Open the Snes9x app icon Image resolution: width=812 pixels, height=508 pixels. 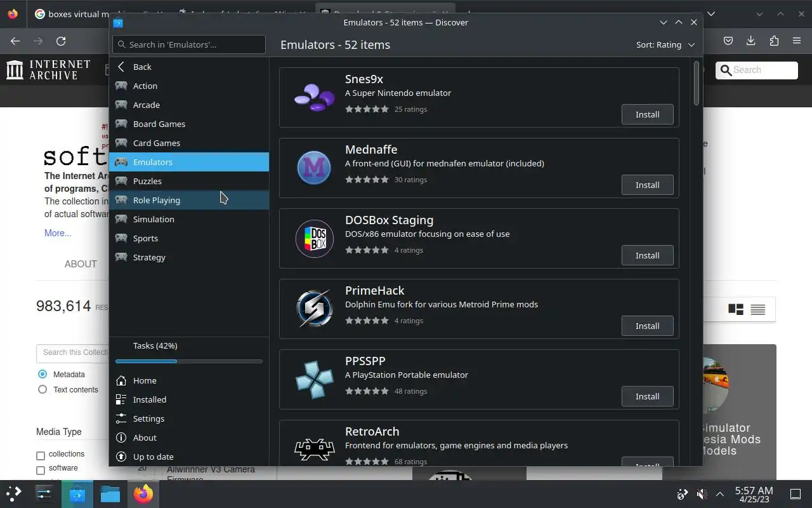click(315, 98)
